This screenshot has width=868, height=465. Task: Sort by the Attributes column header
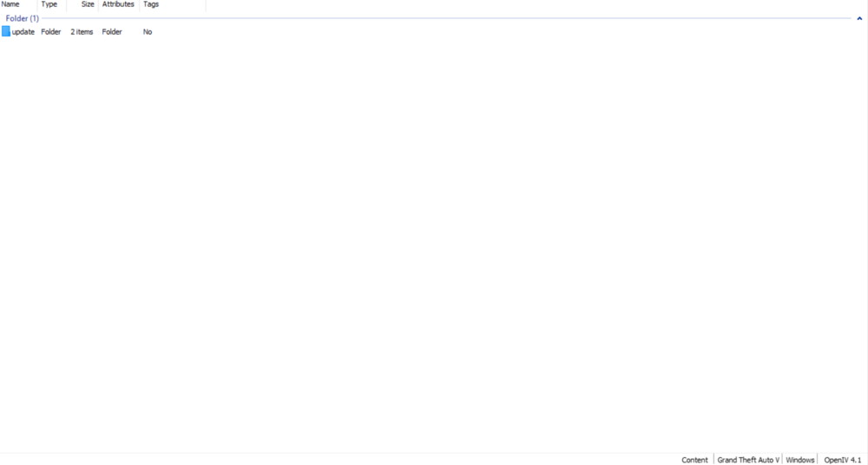tap(118, 4)
